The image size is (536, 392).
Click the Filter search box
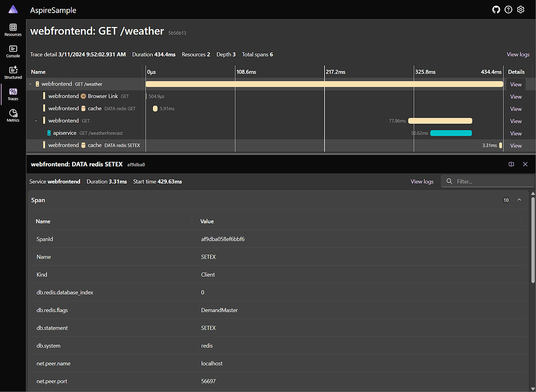pyautogui.click(x=487, y=181)
